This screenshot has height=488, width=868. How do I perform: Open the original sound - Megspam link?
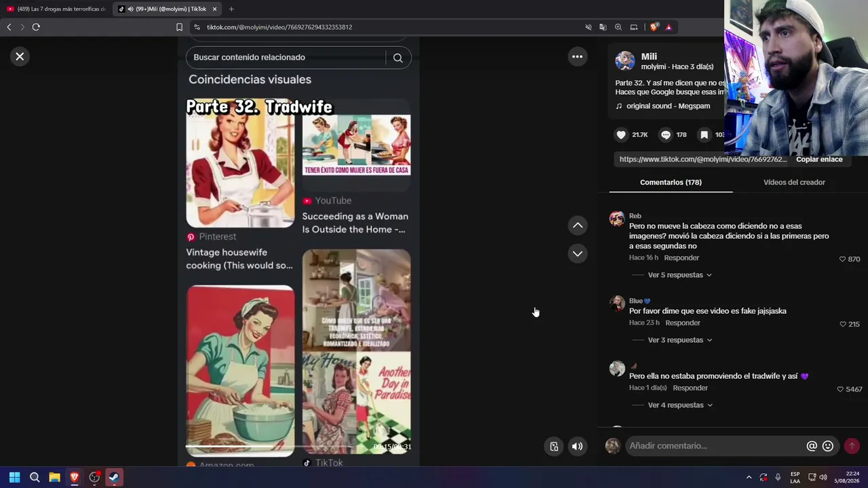(x=668, y=106)
